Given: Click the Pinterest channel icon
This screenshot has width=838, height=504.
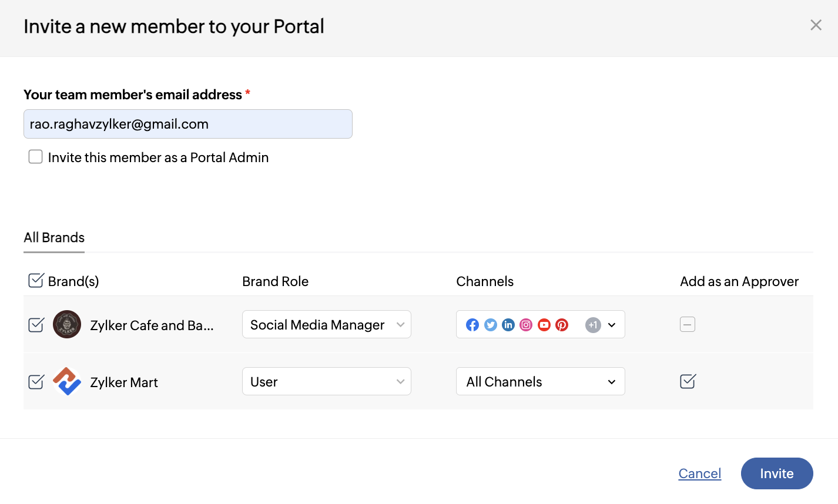Looking at the screenshot, I should (x=562, y=325).
